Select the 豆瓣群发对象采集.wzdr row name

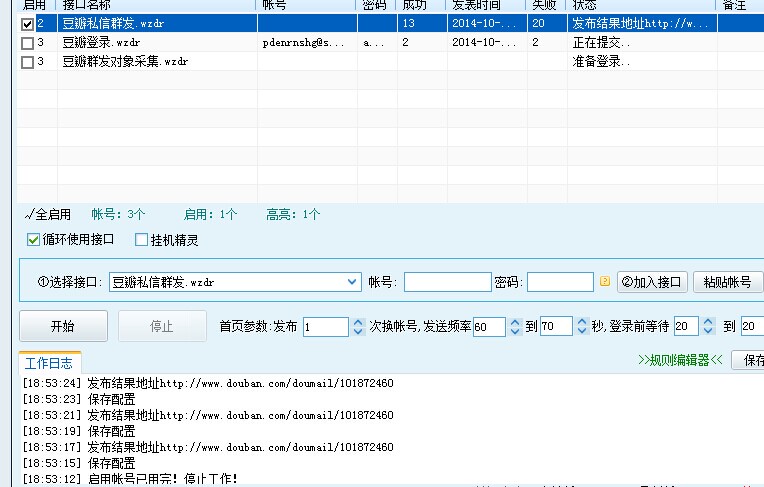click(x=125, y=62)
